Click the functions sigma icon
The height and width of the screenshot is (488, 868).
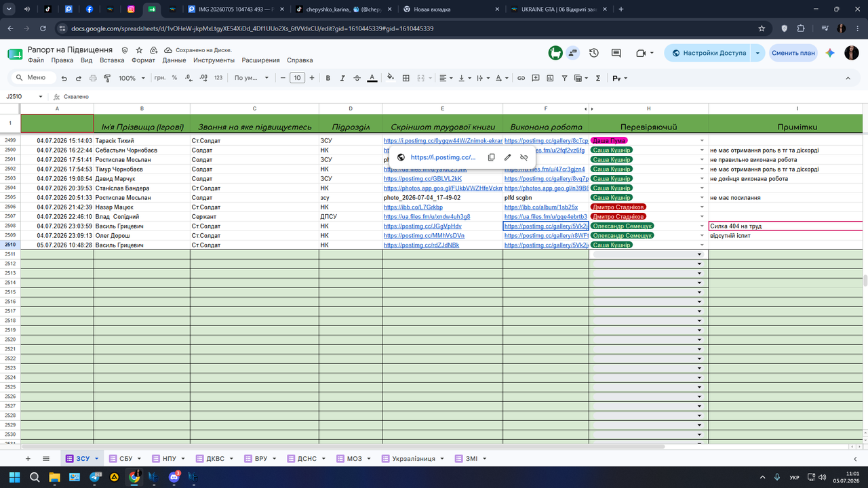(x=598, y=78)
